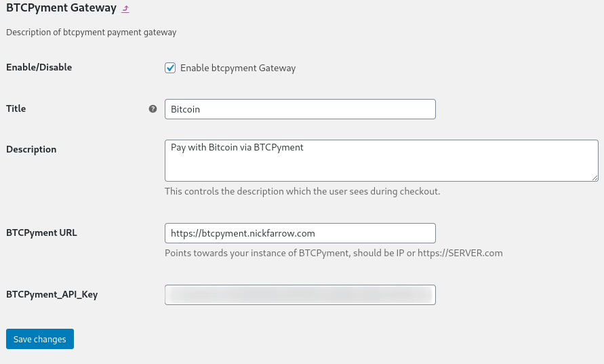Click the 'Description of btcpyment payment gateway' text
The image size is (604, 364).
pyautogui.click(x=92, y=33)
